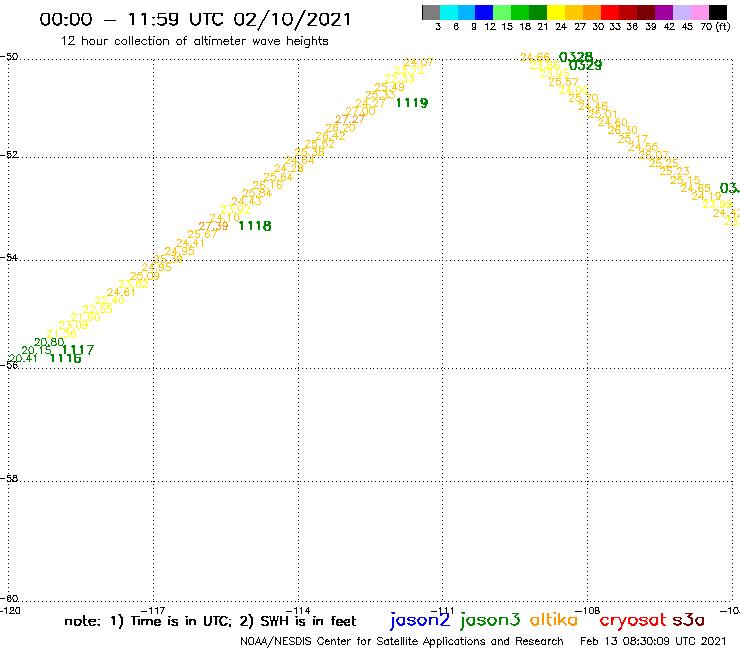Select the purple 42 ft legend swatch

664,12
